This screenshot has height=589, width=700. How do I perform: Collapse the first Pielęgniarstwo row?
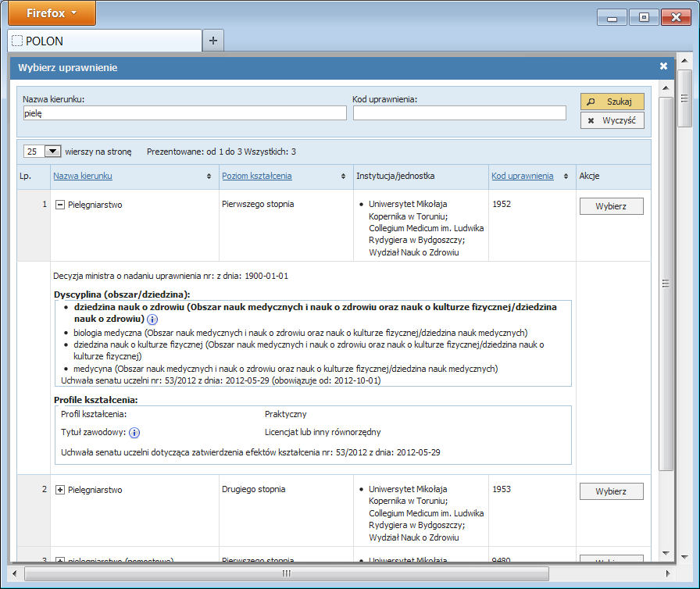[x=60, y=205]
